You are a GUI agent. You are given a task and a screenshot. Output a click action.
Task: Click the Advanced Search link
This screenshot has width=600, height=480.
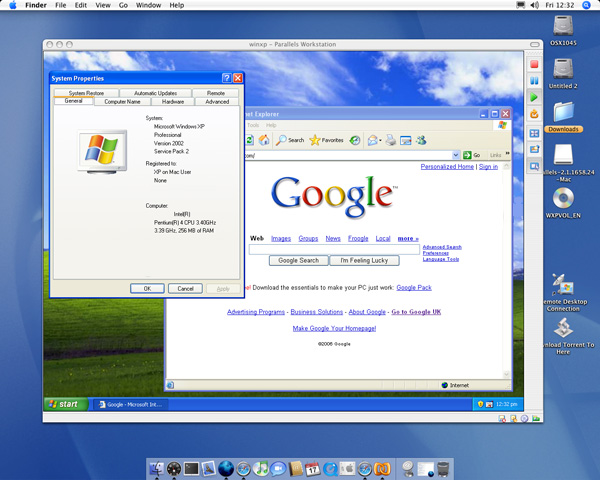point(442,247)
